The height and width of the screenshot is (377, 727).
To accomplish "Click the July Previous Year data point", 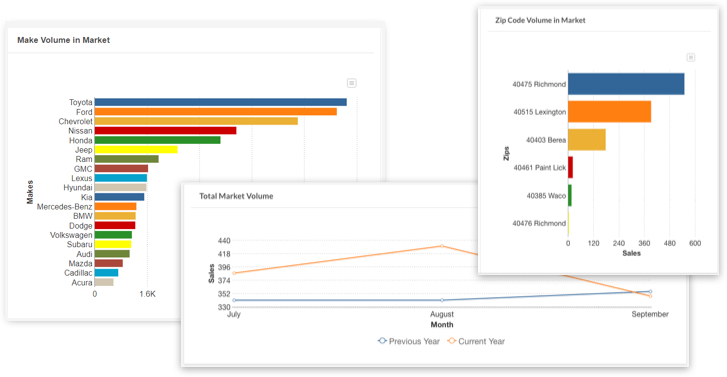I will pyautogui.click(x=234, y=300).
